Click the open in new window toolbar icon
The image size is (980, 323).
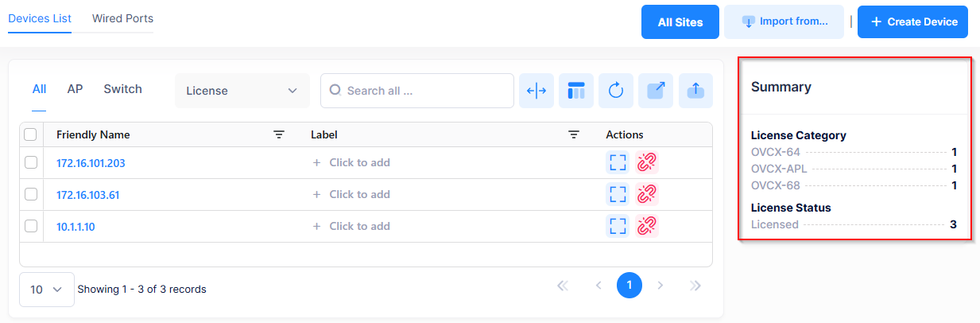(x=656, y=91)
